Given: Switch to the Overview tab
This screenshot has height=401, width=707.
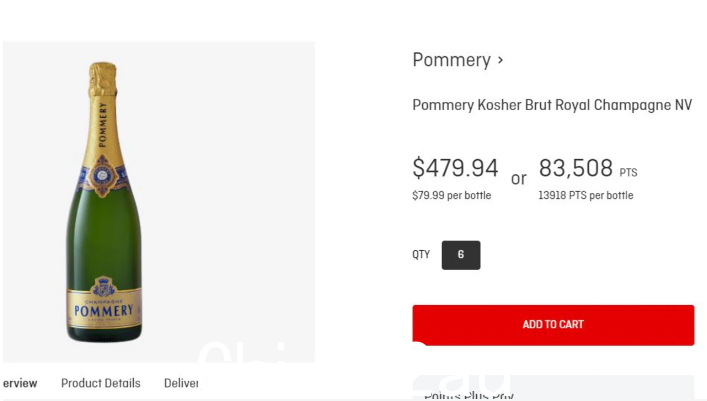Looking at the screenshot, I should pos(19,383).
